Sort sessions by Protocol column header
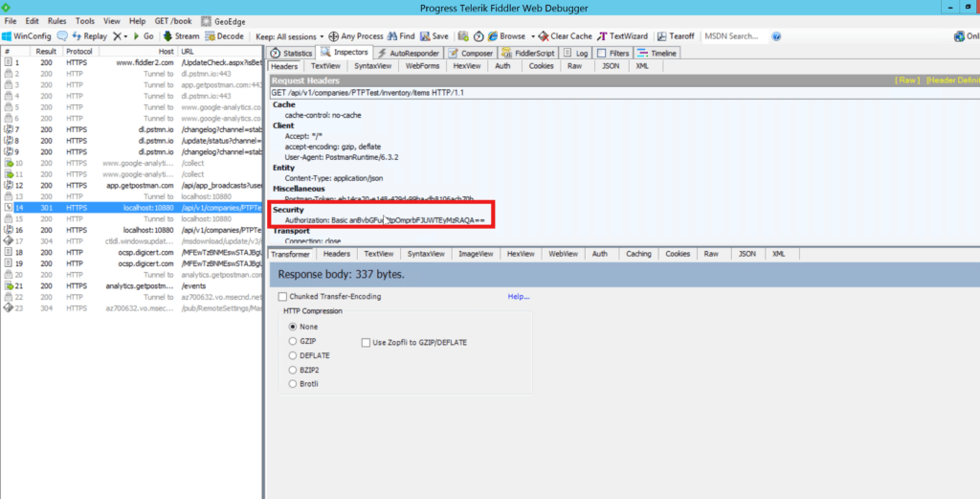This screenshot has height=499, width=980. [81, 52]
